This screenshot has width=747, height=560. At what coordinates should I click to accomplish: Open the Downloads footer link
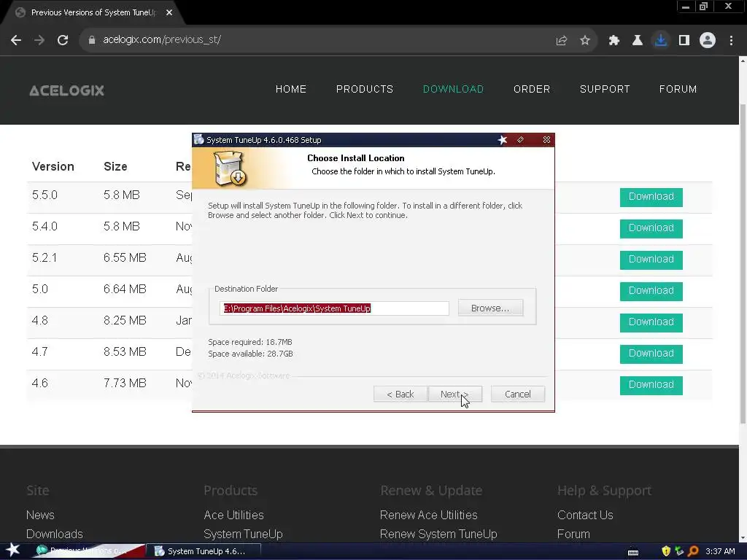pyautogui.click(x=54, y=534)
